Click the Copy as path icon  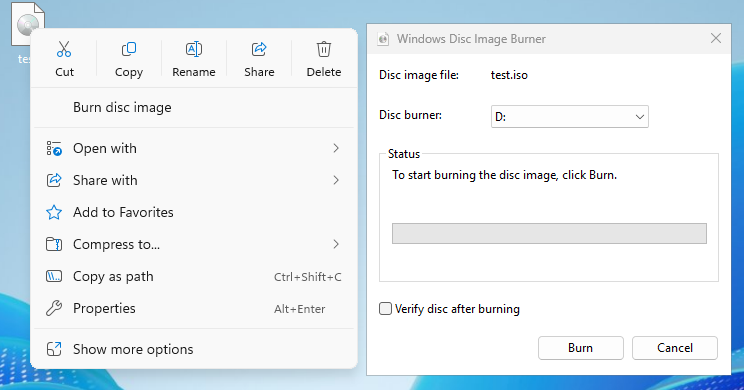pyautogui.click(x=54, y=276)
